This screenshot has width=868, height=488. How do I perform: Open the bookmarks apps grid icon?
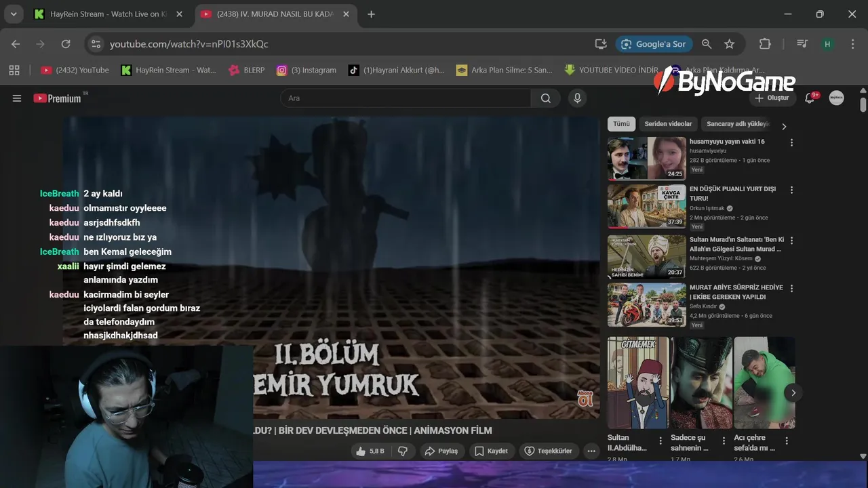click(x=14, y=70)
